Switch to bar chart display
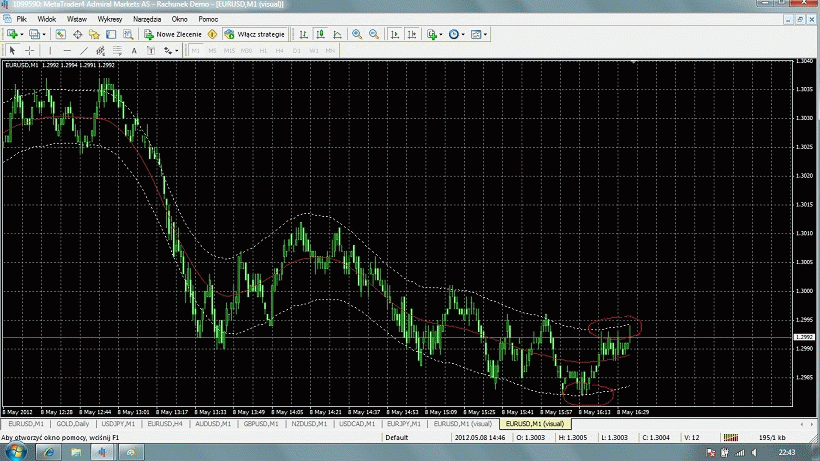 coord(303,34)
